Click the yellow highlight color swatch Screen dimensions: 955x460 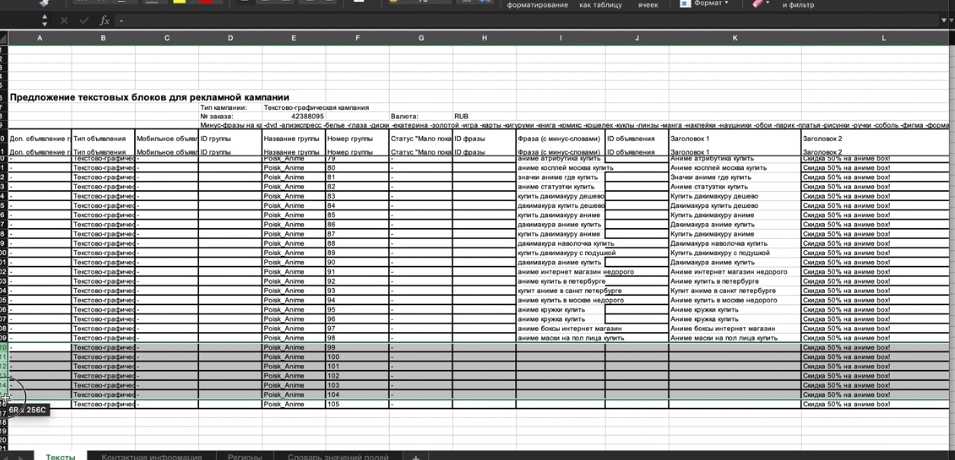[x=180, y=2]
